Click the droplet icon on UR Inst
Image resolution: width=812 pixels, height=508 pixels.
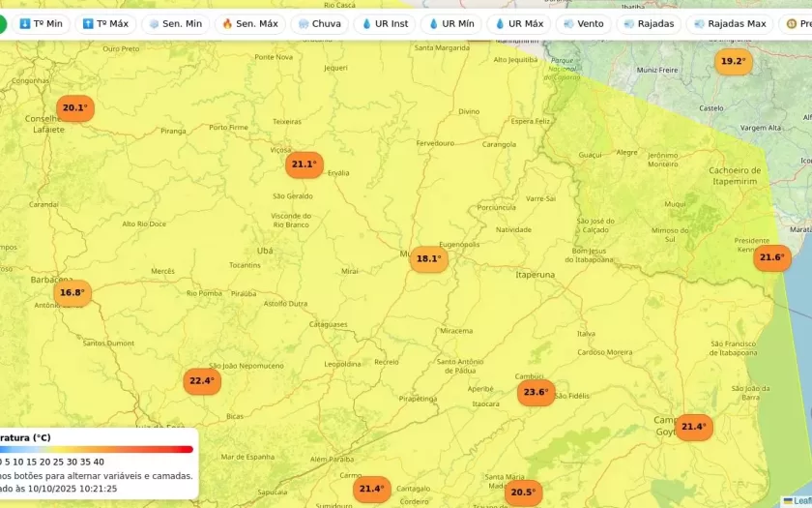366,24
